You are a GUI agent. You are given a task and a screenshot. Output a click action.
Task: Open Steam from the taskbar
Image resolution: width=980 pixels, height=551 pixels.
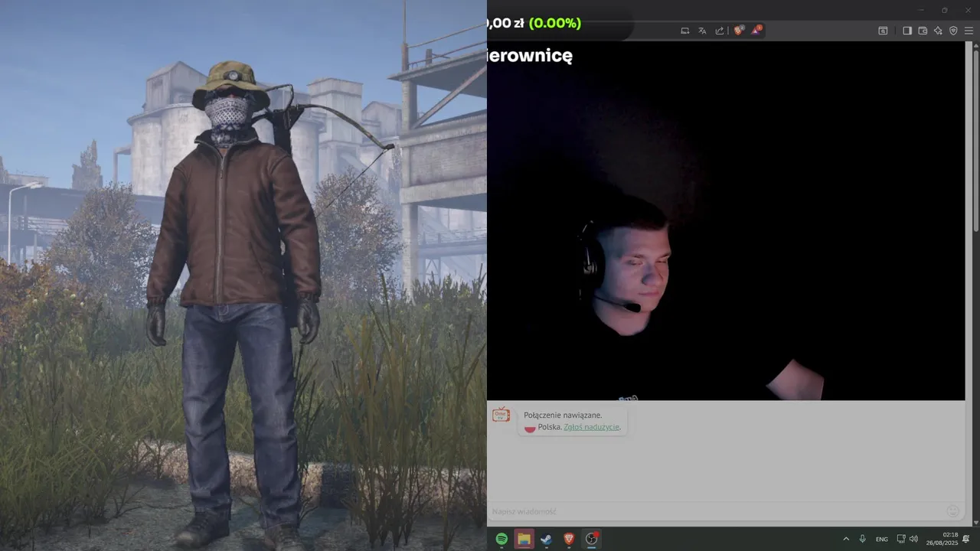tap(546, 539)
